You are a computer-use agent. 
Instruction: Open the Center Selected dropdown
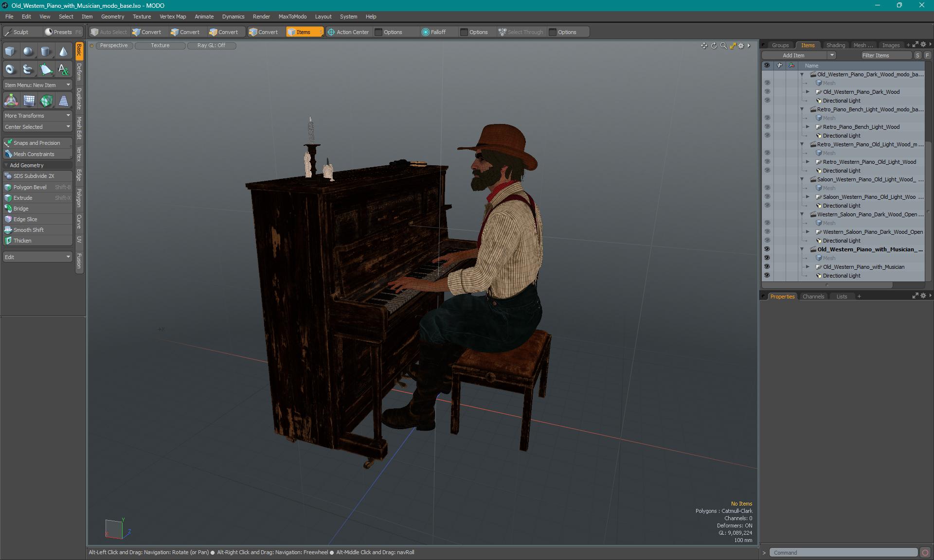[x=37, y=127]
